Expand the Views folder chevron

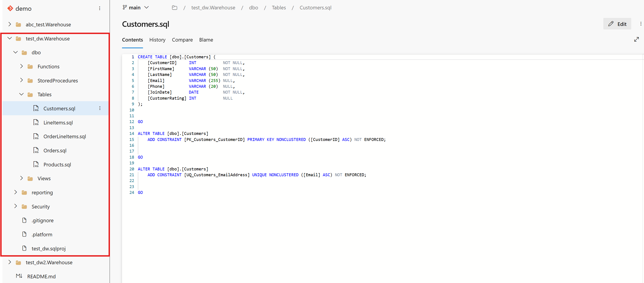pyautogui.click(x=21, y=178)
